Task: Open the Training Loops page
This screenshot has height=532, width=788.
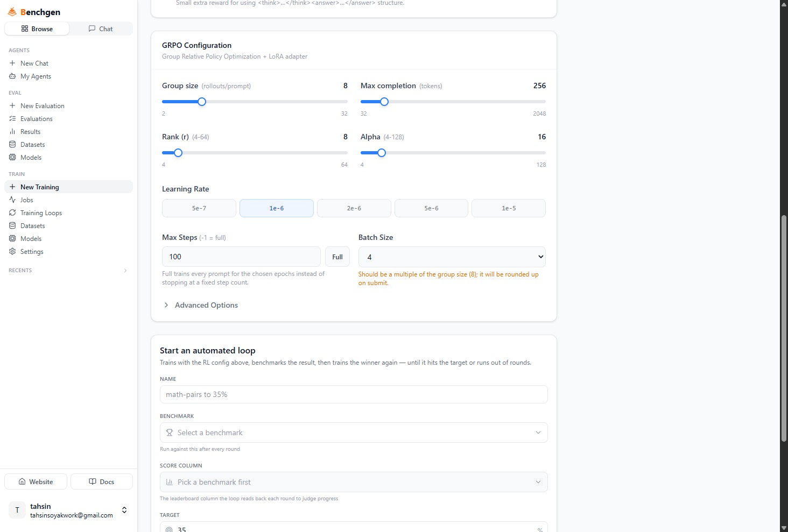Action: click(x=68, y=212)
